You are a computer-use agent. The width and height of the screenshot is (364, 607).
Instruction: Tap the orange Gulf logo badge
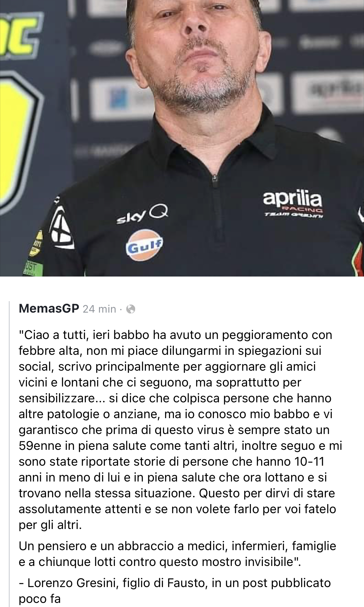[x=145, y=245]
